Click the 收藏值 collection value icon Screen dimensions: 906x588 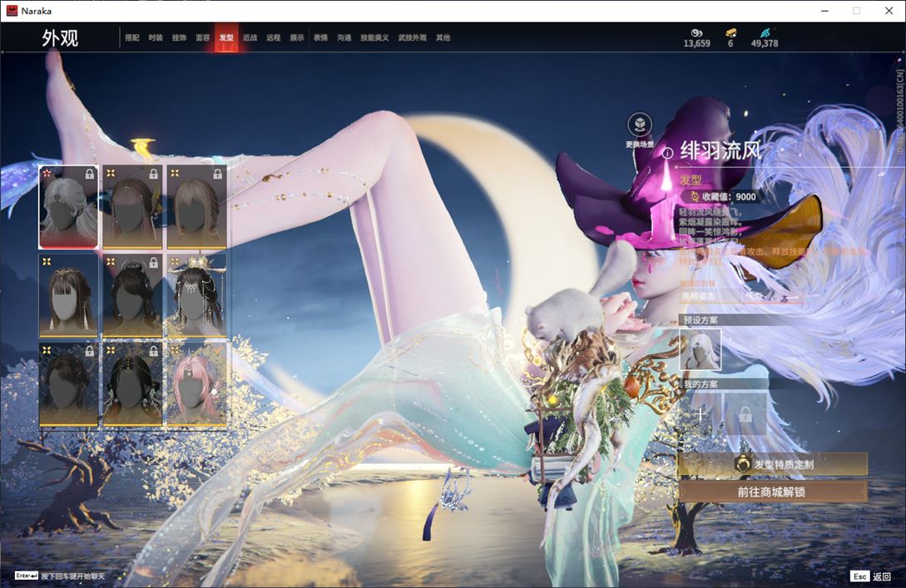point(694,196)
